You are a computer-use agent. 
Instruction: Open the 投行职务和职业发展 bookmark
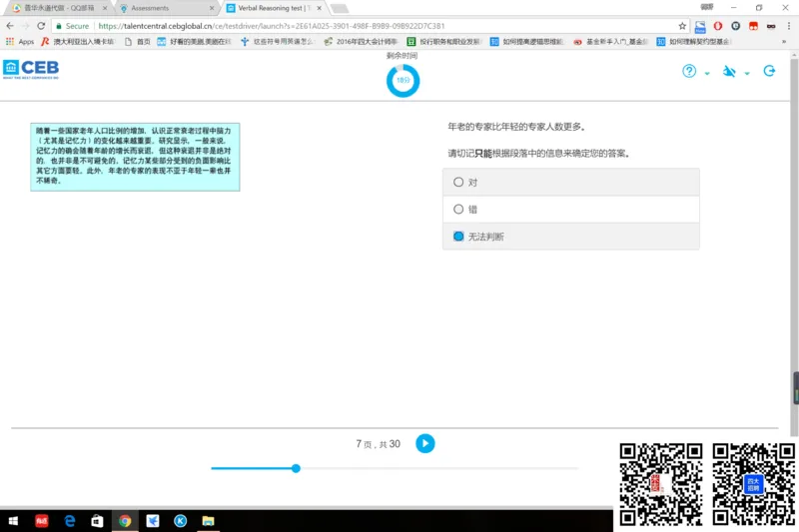[x=444, y=42]
